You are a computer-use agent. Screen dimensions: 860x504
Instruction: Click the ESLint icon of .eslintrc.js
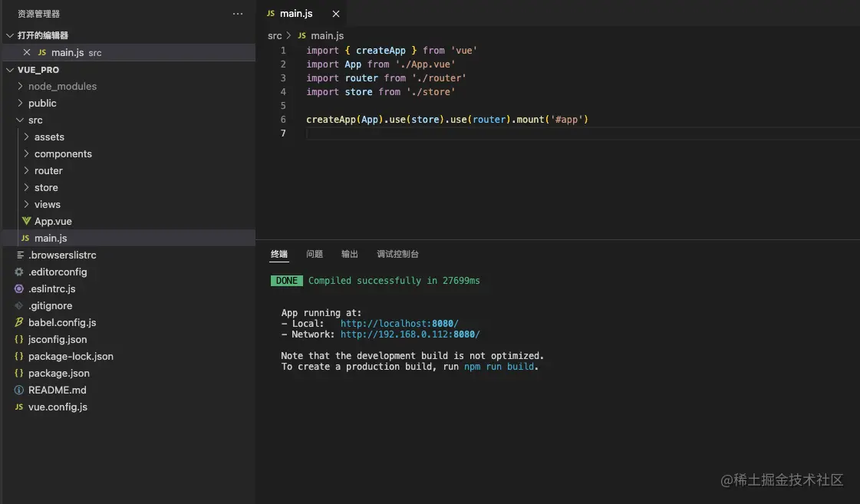(x=19, y=288)
